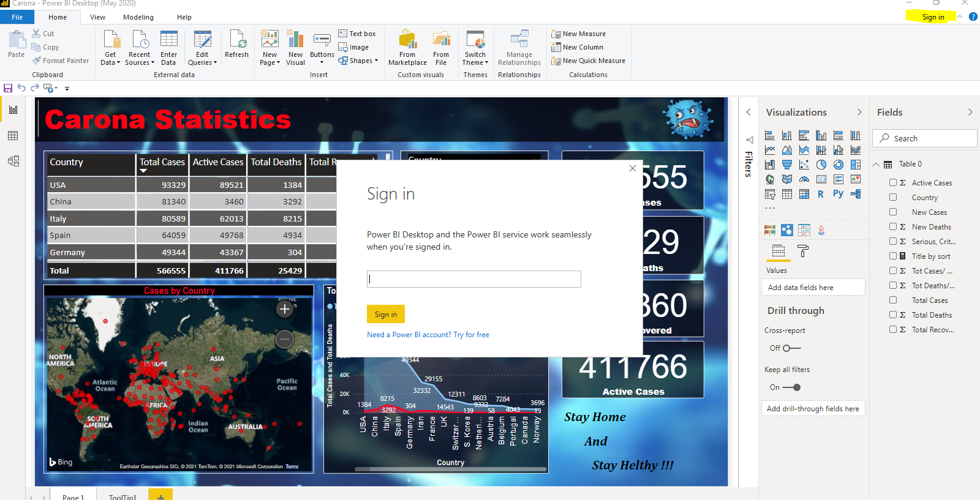Image resolution: width=980 pixels, height=500 pixels.
Task: Switch to the View ribbon tab
Action: (97, 17)
